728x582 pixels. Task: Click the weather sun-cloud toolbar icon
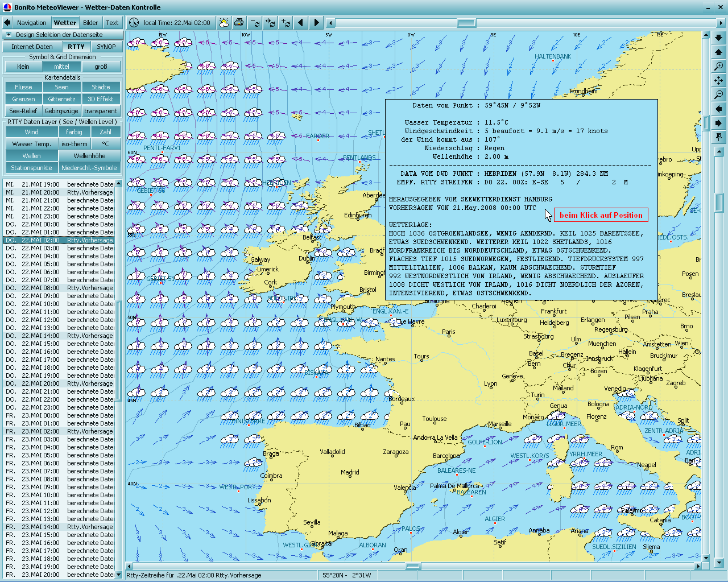(x=224, y=23)
